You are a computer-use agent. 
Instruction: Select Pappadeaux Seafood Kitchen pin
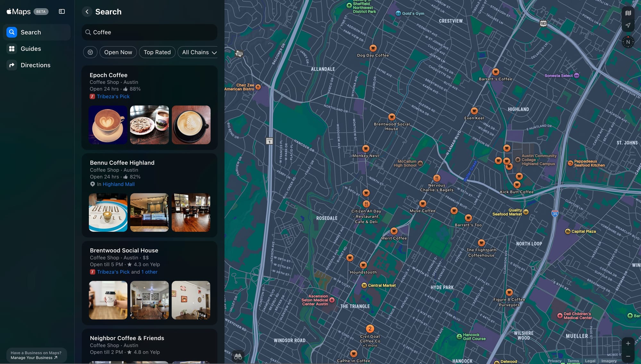coord(570,163)
